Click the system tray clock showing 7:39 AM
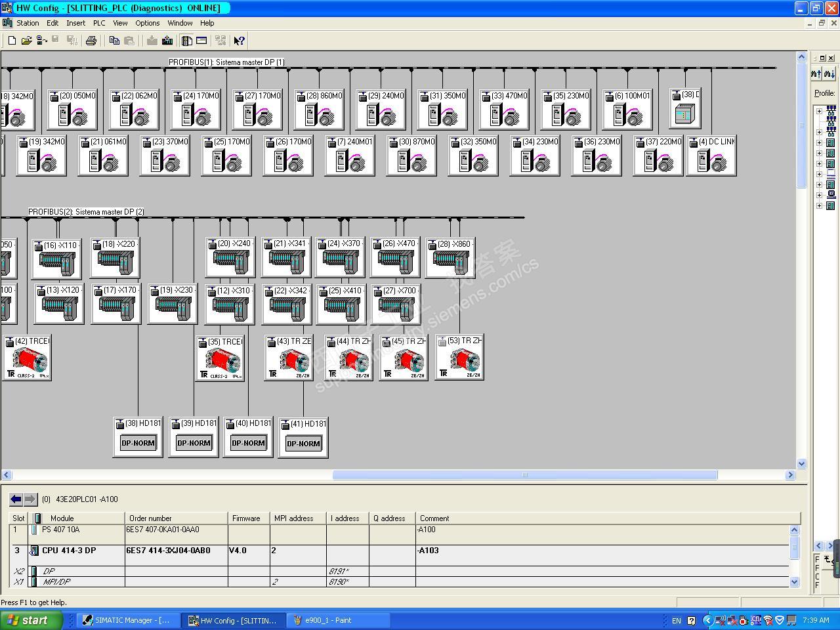The width and height of the screenshot is (840, 630). 816,620
